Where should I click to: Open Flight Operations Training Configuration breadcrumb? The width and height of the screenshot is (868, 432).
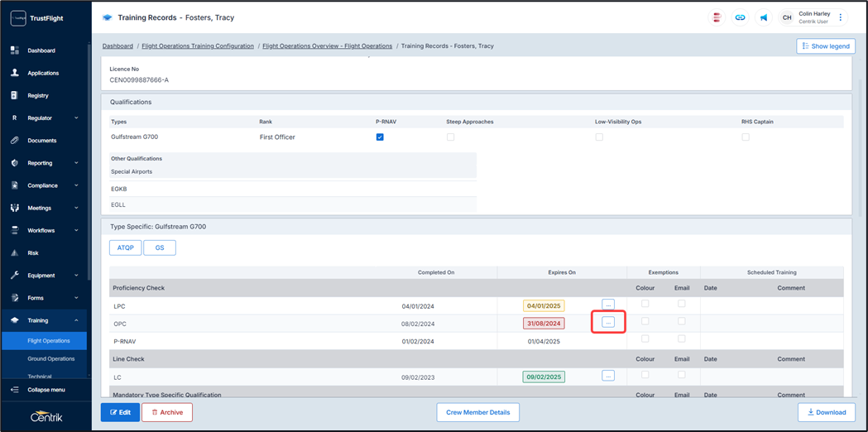pos(198,46)
